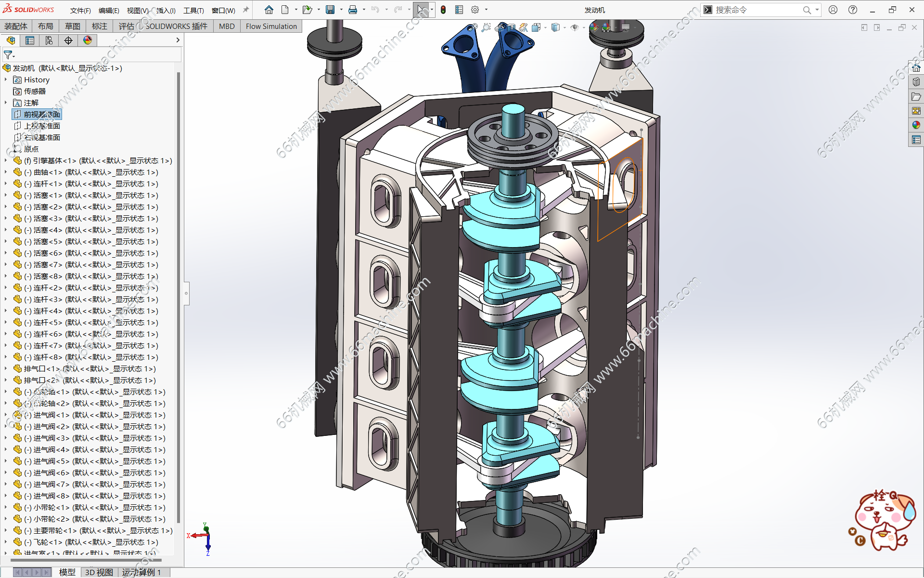
Task: Click Apply Scene icon
Action: tap(606, 27)
